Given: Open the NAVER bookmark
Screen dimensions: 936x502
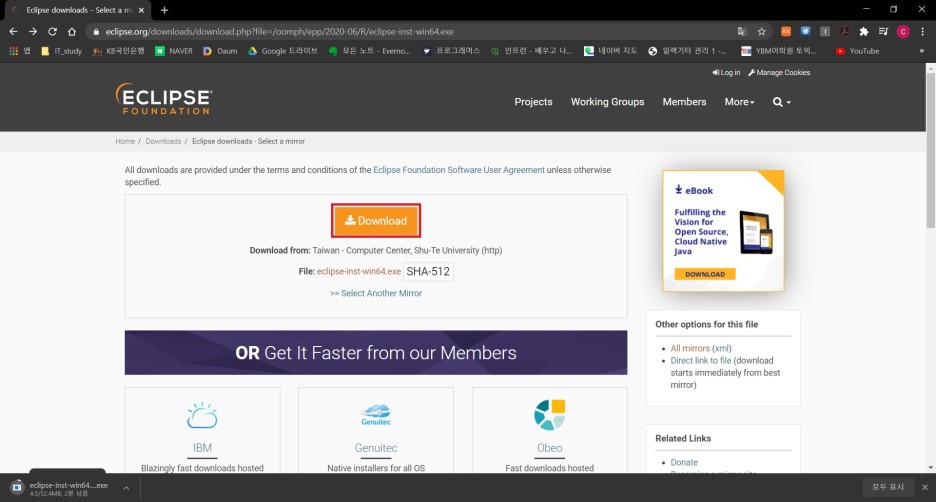Looking at the screenshot, I should tap(174, 51).
